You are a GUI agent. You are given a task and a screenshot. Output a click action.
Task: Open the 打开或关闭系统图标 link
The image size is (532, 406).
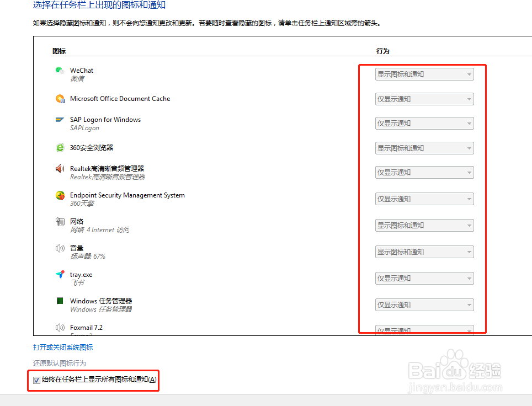(63, 348)
